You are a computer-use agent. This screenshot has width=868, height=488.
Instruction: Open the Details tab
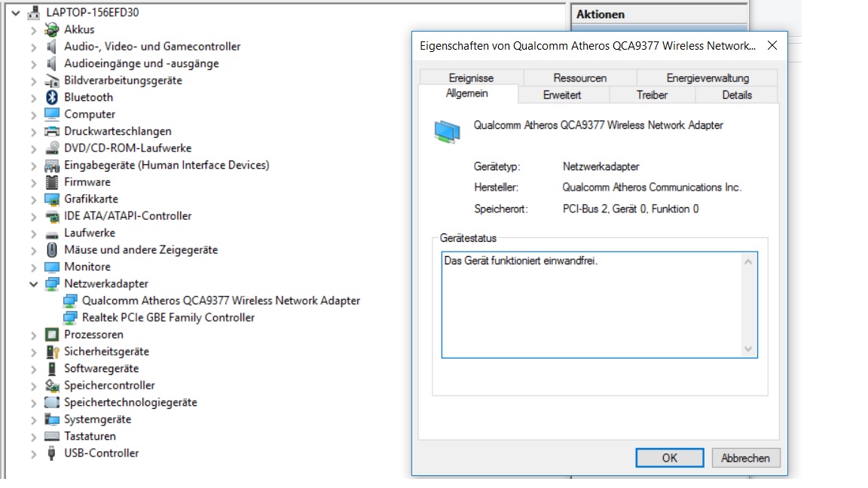(x=737, y=95)
